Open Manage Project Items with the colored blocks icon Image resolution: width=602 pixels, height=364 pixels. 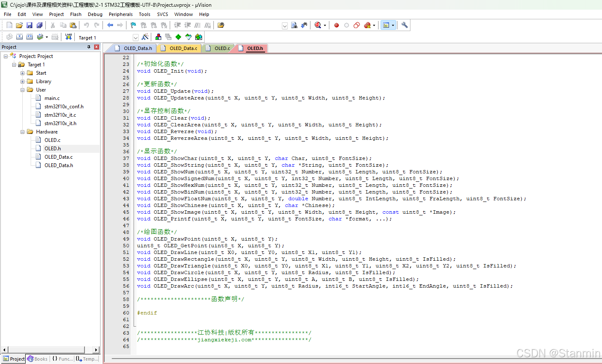(x=158, y=37)
